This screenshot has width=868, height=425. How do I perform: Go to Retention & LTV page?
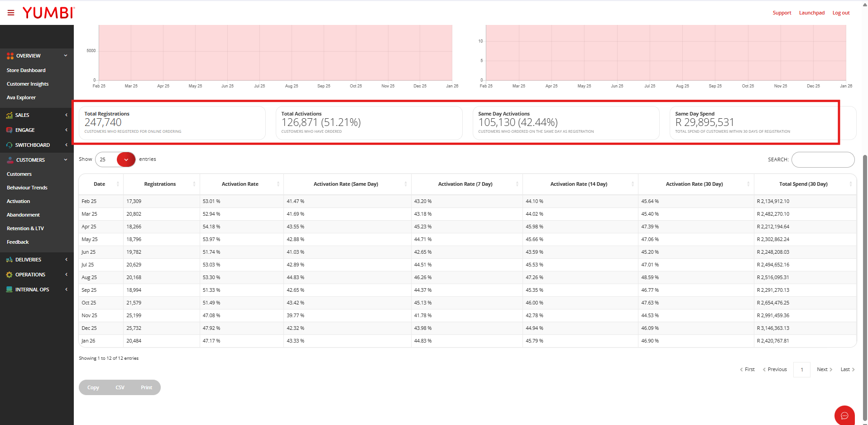(25, 228)
